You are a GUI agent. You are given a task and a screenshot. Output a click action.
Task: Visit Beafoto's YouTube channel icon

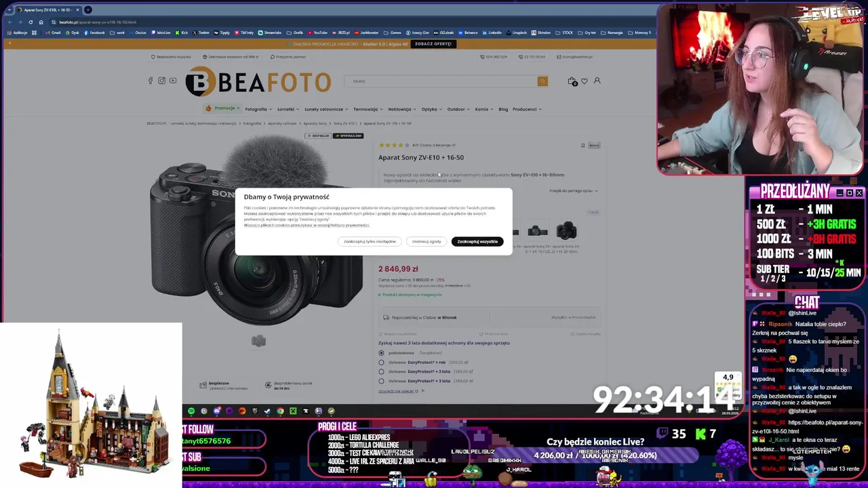173,81
